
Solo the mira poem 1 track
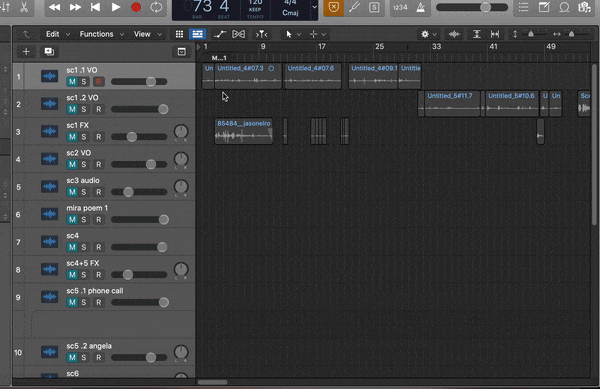click(x=84, y=219)
